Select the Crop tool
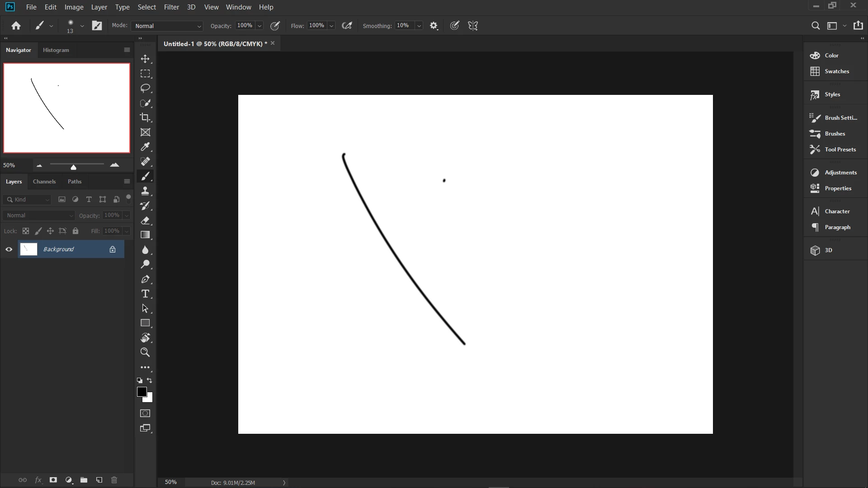Viewport: 868px width, 488px height. click(145, 117)
